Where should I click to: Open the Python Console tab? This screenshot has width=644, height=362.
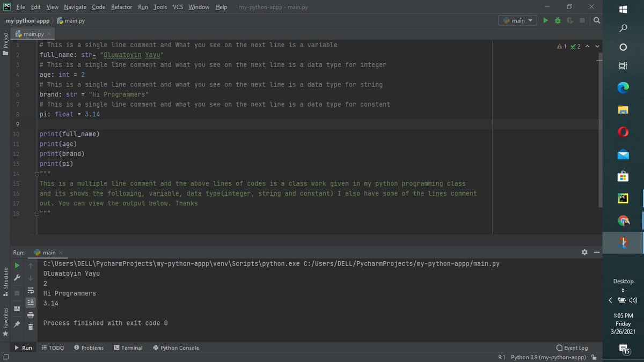tap(176, 348)
